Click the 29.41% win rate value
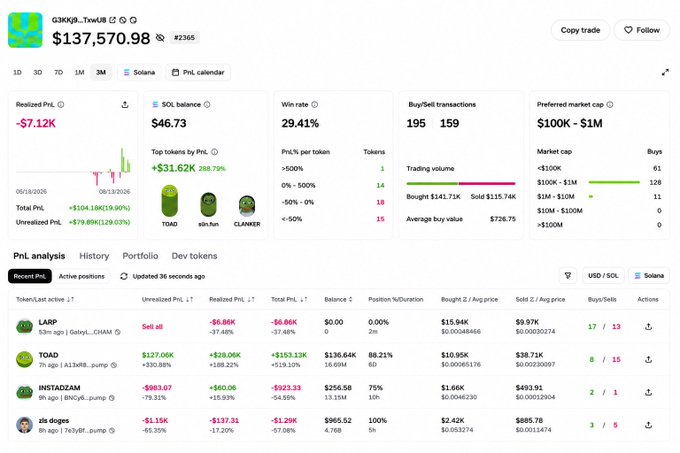Image resolution: width=680 pixels, height=453 pixels. pyautogui.click(x=300, y=124)
